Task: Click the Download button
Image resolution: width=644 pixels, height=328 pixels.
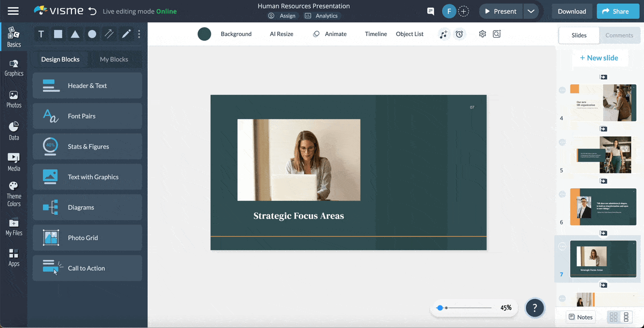Action: (572, 11)
